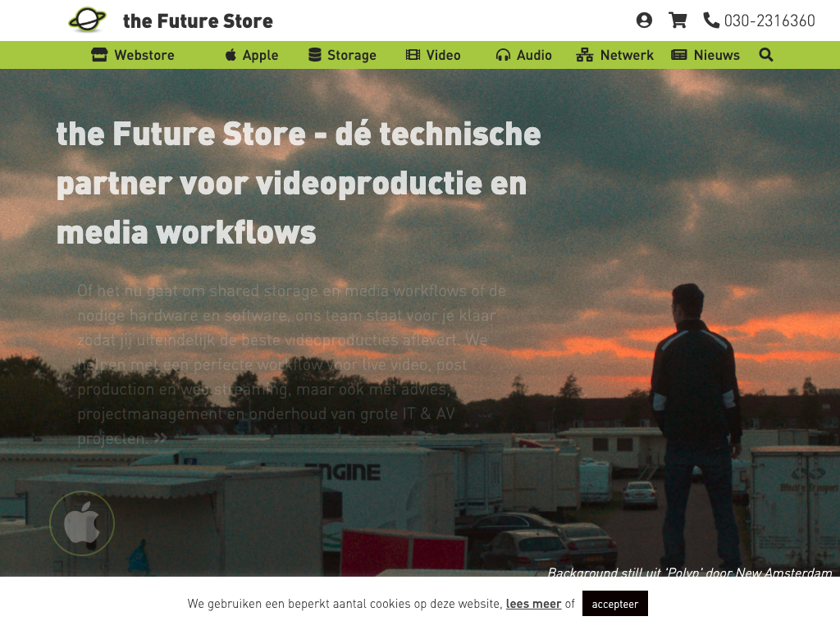Click the network icon beside Netwerk
The height and width of the screenshot is (630, 840).
584,55
